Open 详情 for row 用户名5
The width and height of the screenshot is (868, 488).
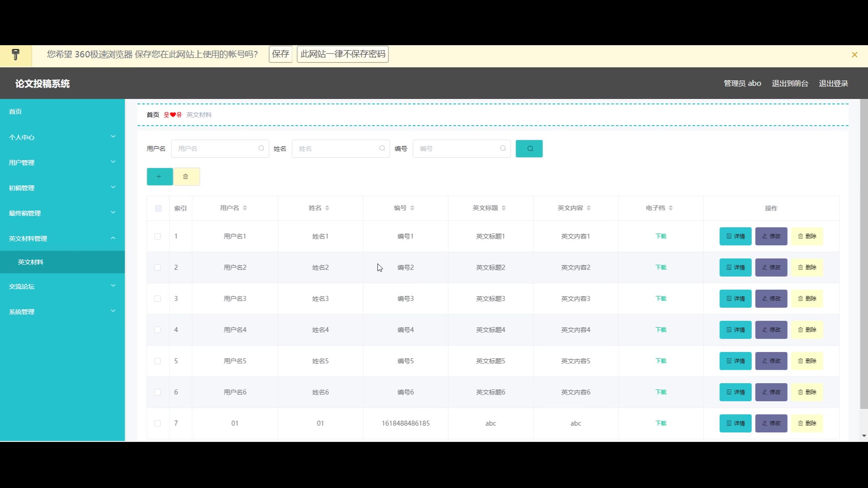[x=736, y=361]
